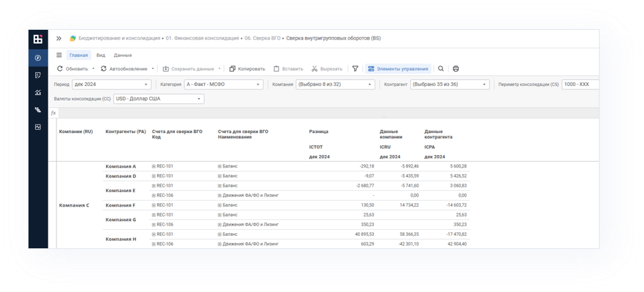The image size is (644, 292).
Task: Open the Автообновление dropdown arrow
Action: pos(153,69)
